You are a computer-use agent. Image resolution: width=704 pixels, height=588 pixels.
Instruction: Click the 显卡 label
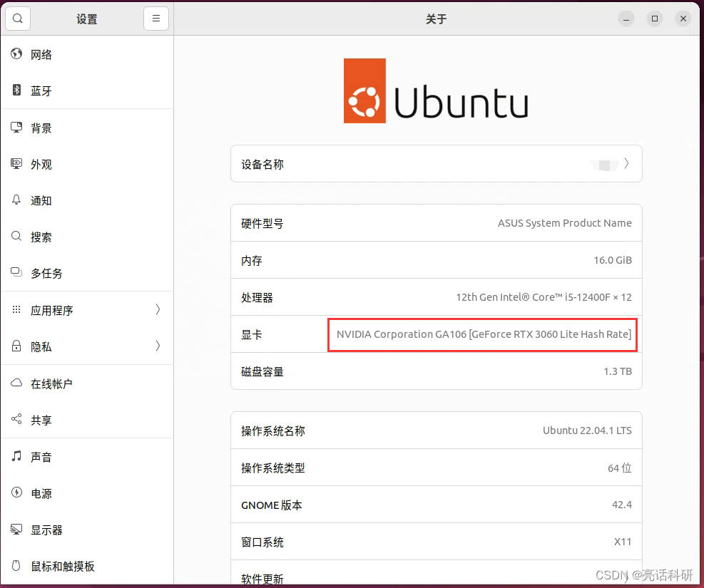point(251,334)
